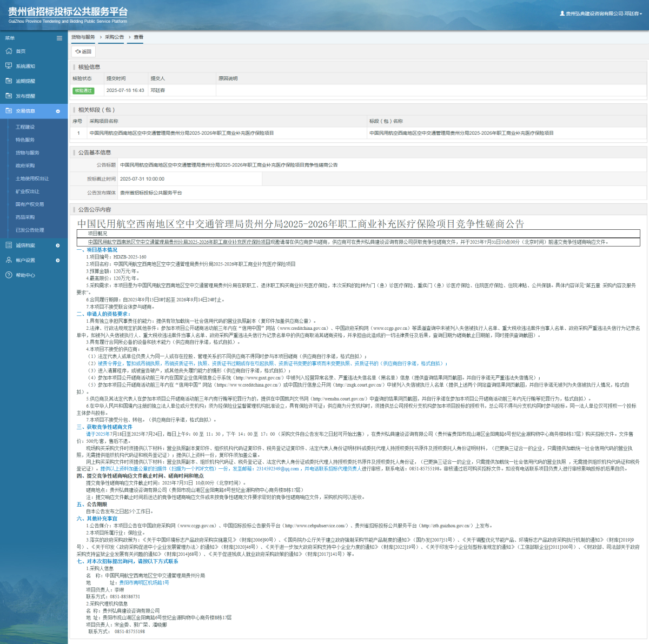Click the 采购公告 breadcrumb tab
649x644 pixels.
[114, 37]
